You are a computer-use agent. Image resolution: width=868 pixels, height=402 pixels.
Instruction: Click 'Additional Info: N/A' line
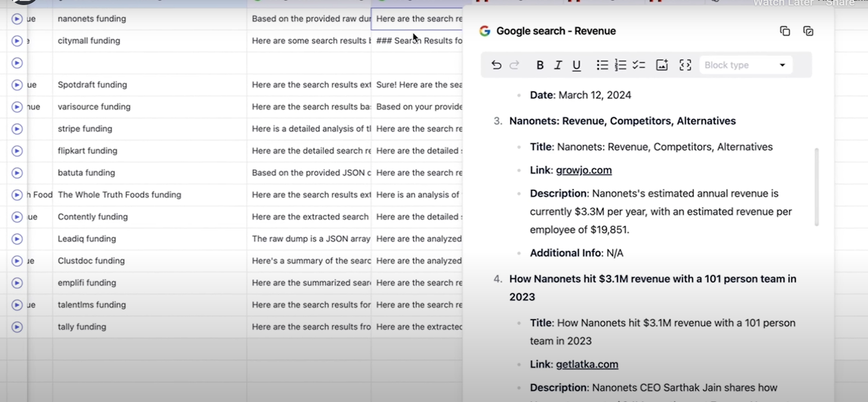tap(577, 253)
